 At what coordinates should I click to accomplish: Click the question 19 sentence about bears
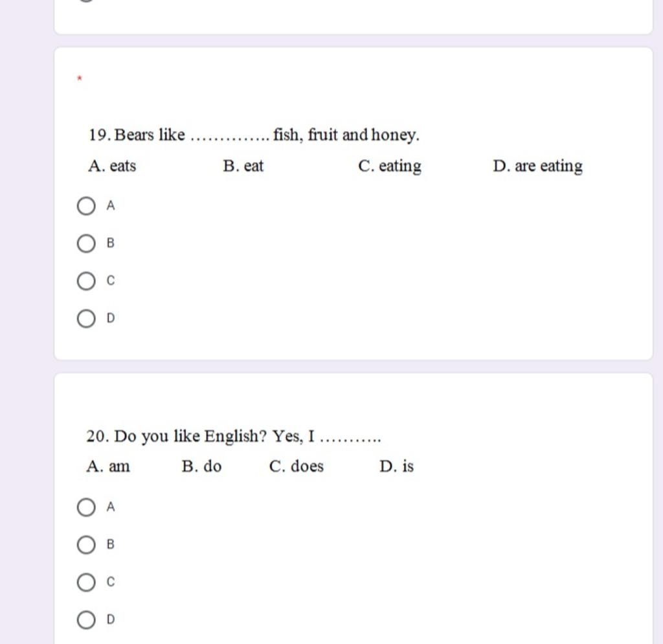(x=254, y=135)
